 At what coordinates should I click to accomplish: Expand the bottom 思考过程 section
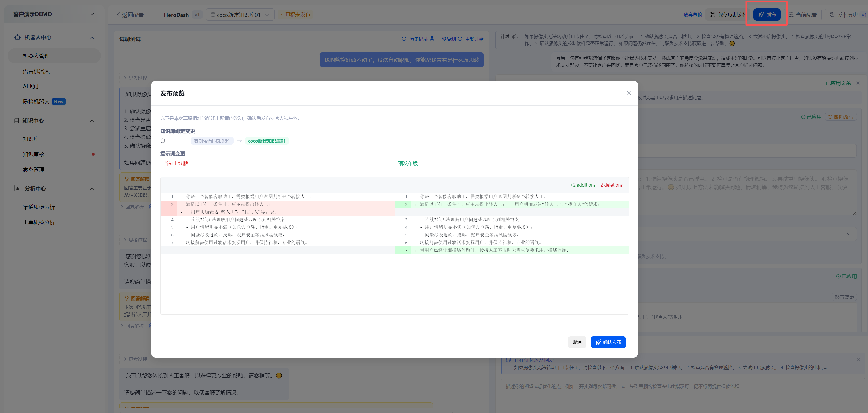135,359
